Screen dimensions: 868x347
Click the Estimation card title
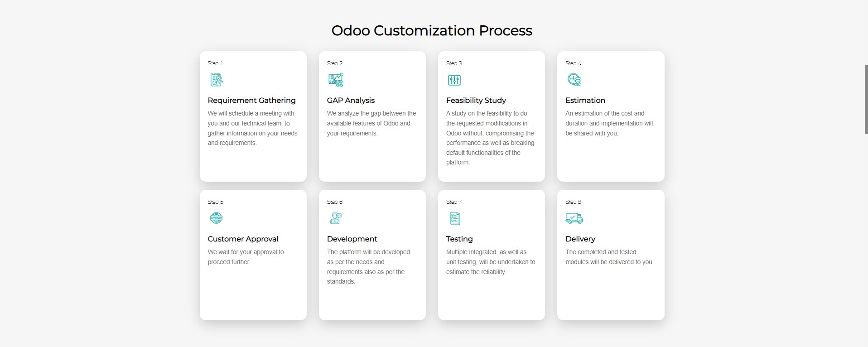585,101
